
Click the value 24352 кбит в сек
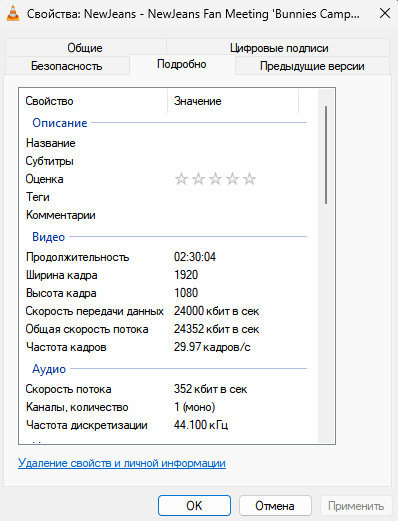click(x=216, y=329)
